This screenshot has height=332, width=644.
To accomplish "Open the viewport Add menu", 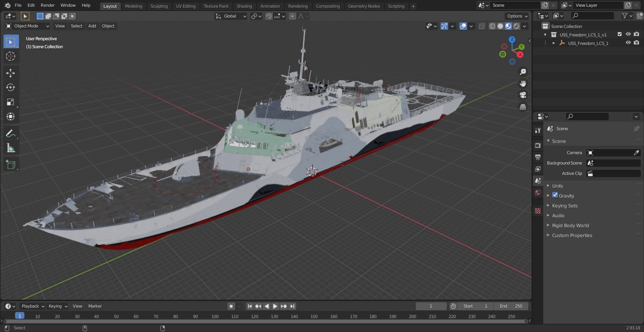I will (92, 26).
